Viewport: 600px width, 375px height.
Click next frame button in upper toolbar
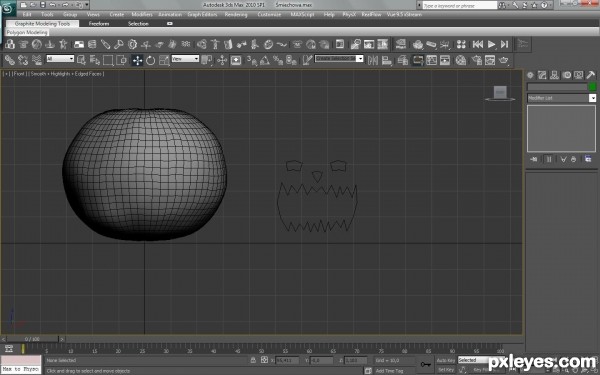click(505, 44)
